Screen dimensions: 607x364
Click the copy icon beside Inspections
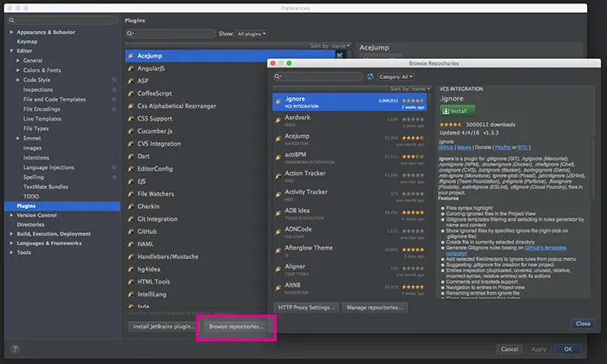click(x=114, y=90)
